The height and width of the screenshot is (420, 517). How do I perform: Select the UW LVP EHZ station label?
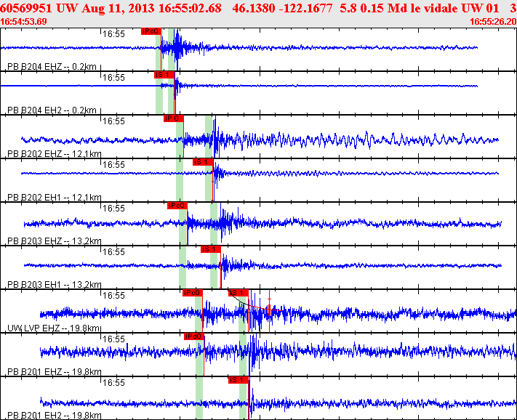53,328
